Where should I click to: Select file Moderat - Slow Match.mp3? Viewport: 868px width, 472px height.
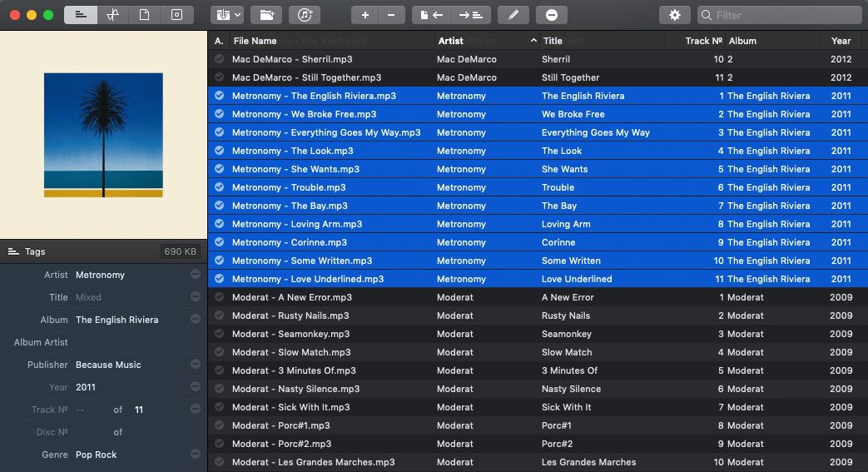click(291, 352)
